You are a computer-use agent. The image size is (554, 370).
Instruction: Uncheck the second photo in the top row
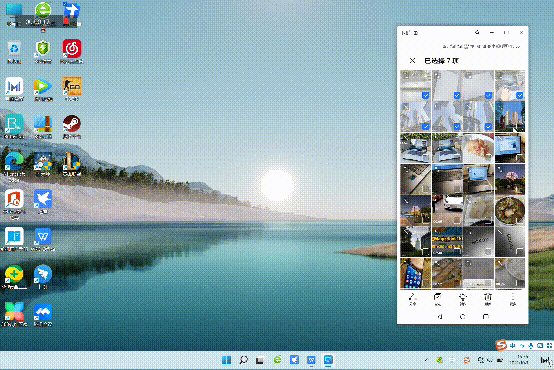(x=457, y=96)
